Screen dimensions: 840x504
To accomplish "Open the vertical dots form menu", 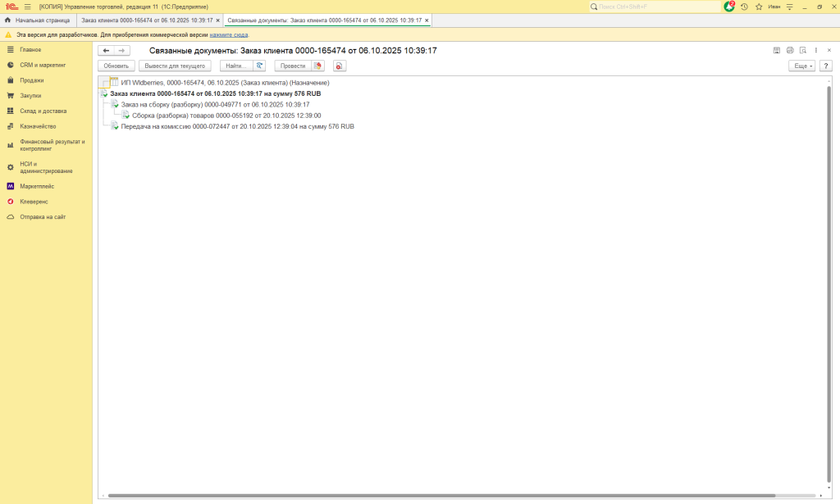I will 816,51.
